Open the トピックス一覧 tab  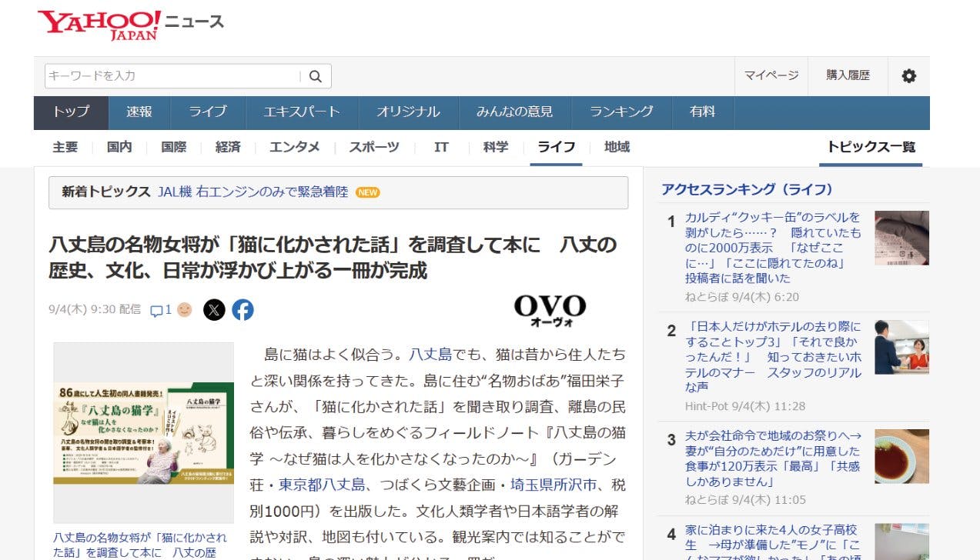coord(871,147)
